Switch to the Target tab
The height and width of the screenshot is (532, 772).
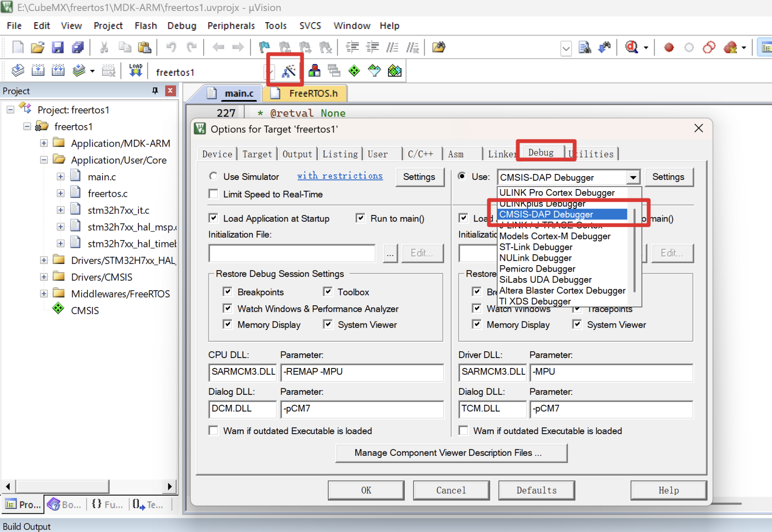257,154
